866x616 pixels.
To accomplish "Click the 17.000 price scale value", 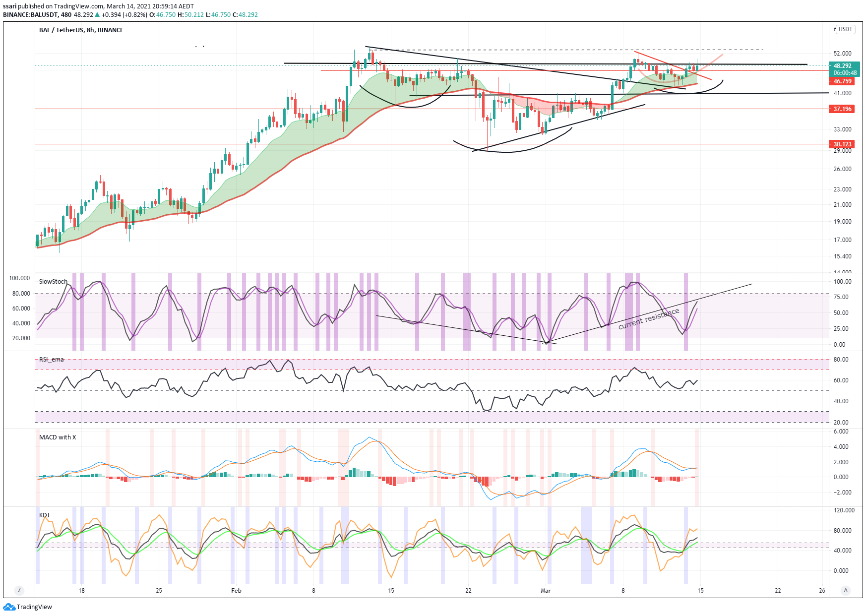I will [843, 240].
